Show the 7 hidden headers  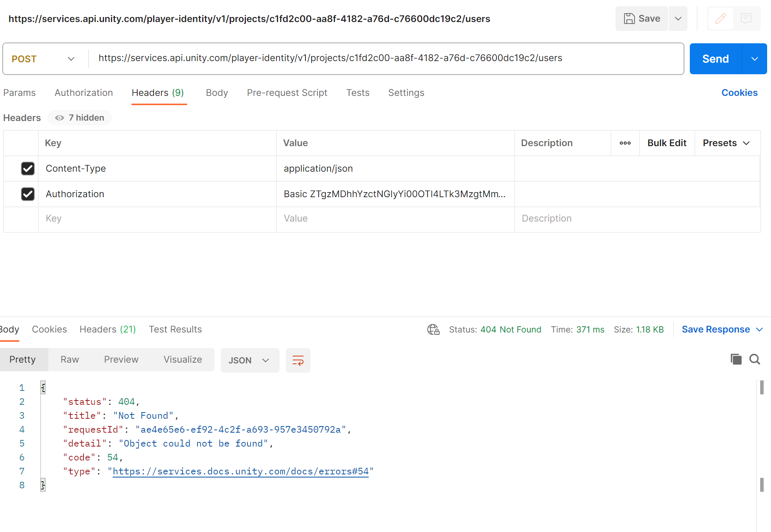80,118
